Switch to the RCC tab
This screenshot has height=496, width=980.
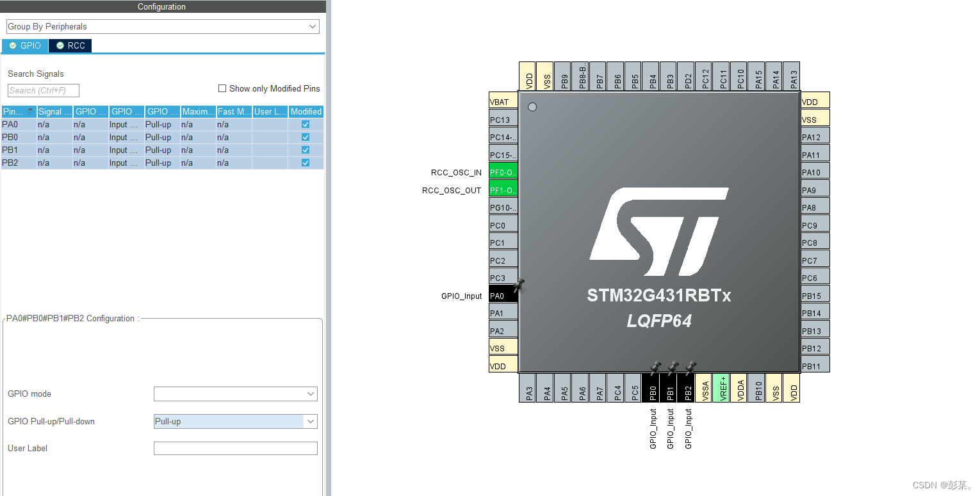(70, 45)
